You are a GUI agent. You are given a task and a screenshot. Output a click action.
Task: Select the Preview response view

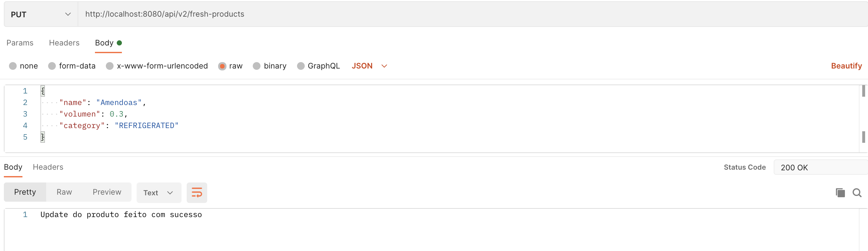107,192
